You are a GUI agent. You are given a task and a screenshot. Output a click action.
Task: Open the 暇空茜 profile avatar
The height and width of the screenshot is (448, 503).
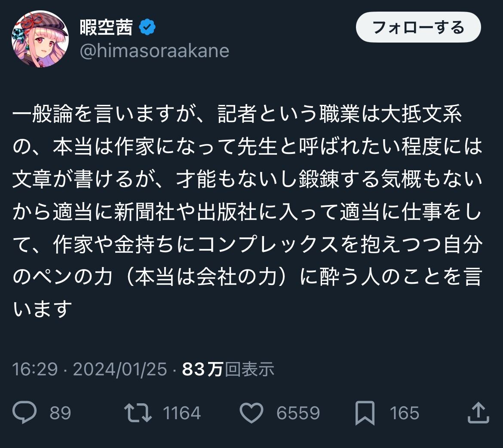pyautogui.click(x=40, y=39)
